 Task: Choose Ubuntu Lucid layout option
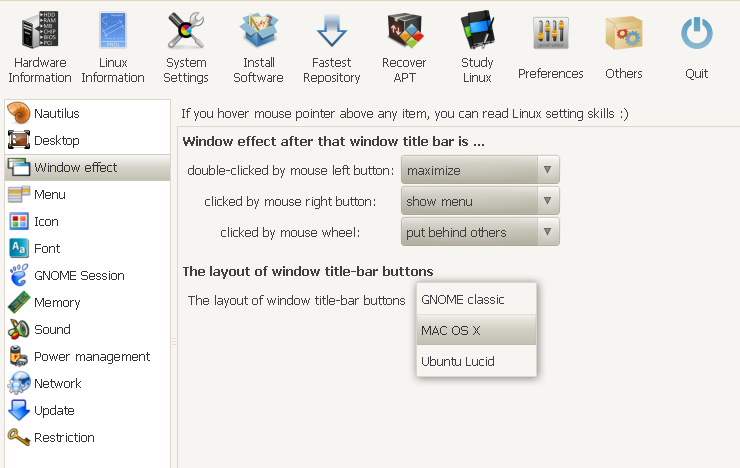point(477,361)
